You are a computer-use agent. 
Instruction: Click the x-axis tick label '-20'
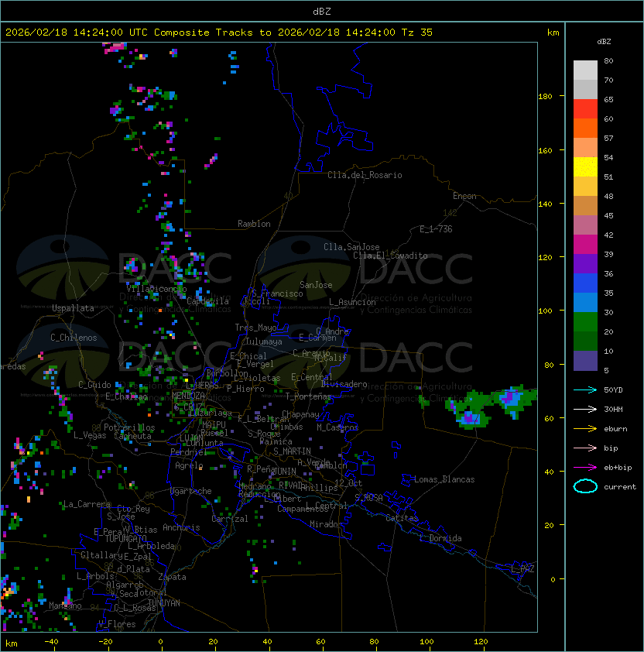[x=105, y=642]
